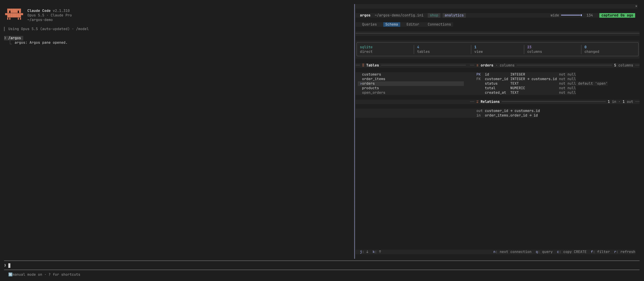This screenshot has height=281, width=644.
Task: Focus the Claude Code prompt input
Action: [x=321, y=265]
